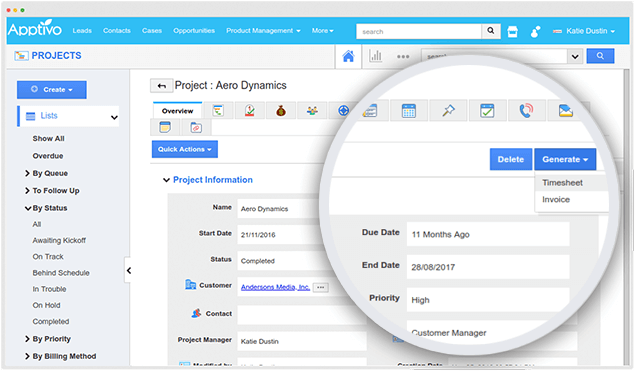
Task: Open the projects search dropdown arrow
Action: click(x=575, y=56)
